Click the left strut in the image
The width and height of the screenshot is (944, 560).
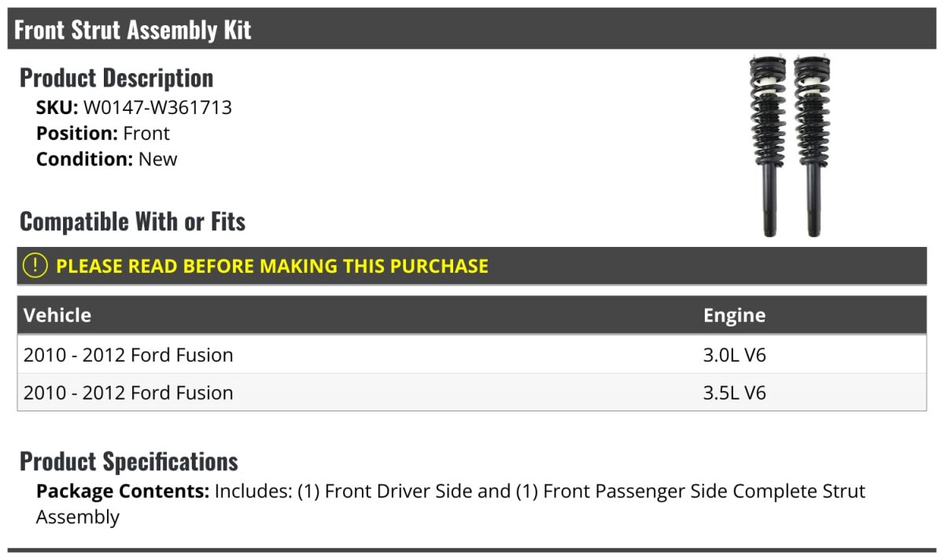[769, 146]
